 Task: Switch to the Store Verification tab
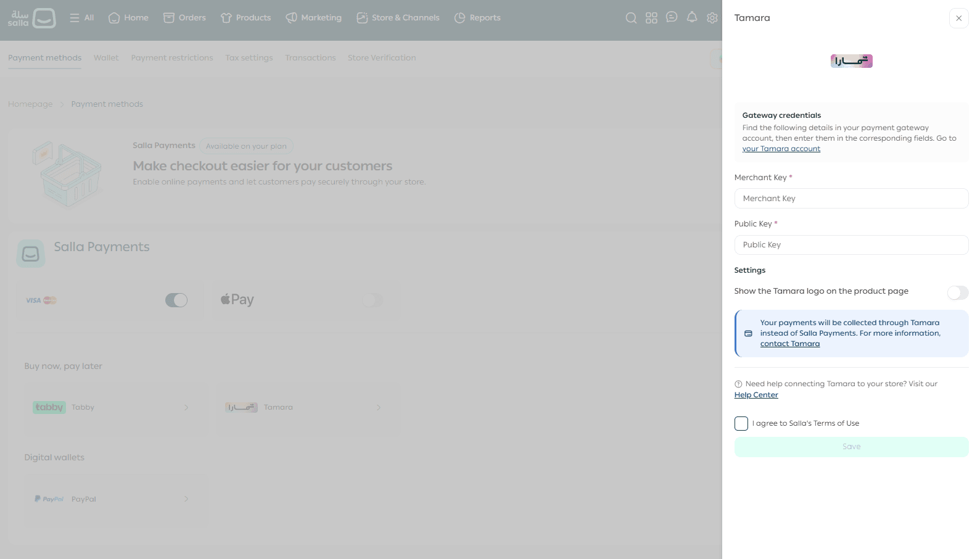(x=382, y=58)
